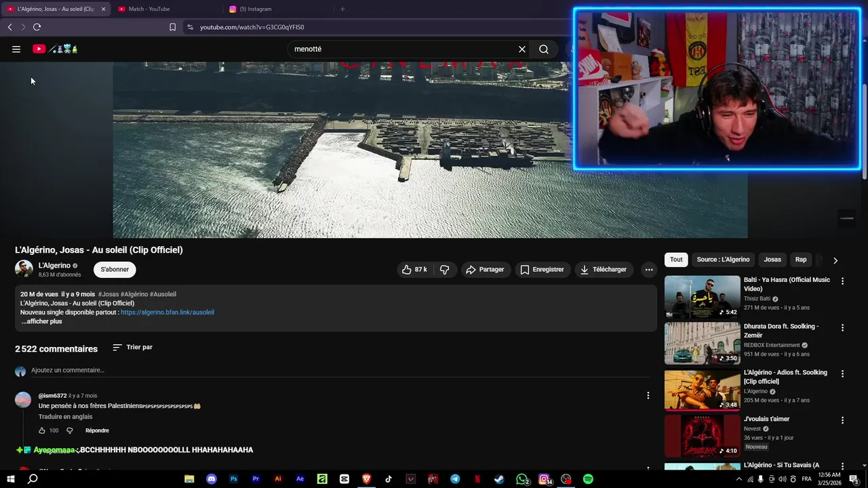The image size is (868, 488).
Task: Open options for Dhurata Dora - Zemër video
Action: pyautogui.click(x=843, y=327)
